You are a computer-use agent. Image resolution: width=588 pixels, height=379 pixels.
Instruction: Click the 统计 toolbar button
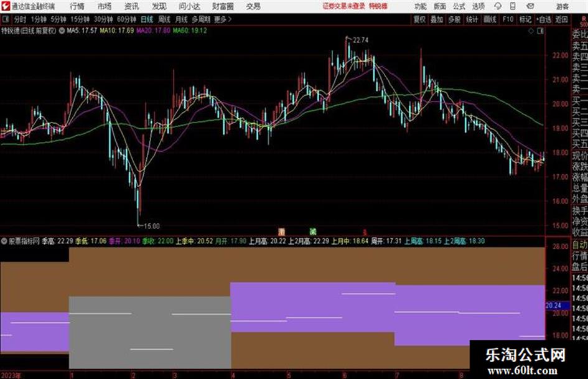pyautogui.click(x=472, y=19)
